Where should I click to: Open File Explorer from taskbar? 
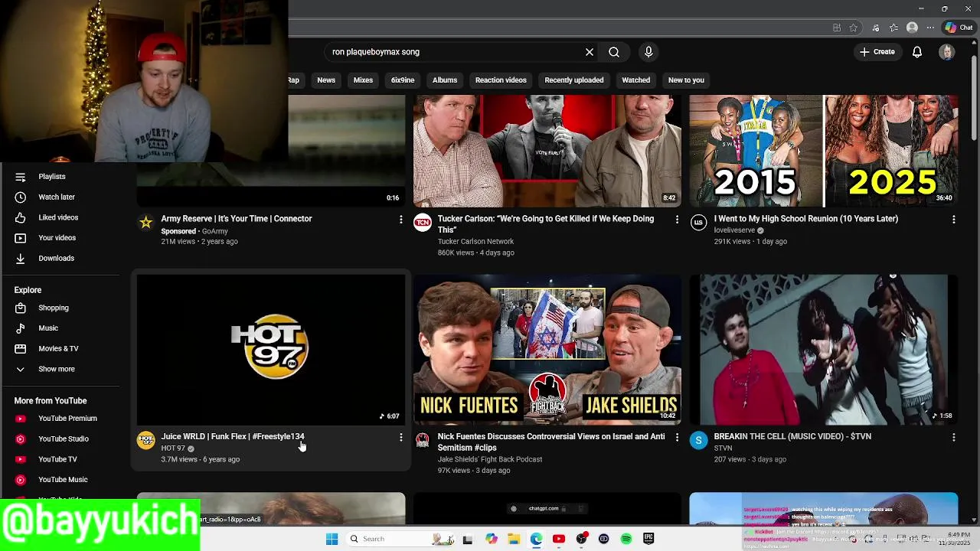coord(514,539)
